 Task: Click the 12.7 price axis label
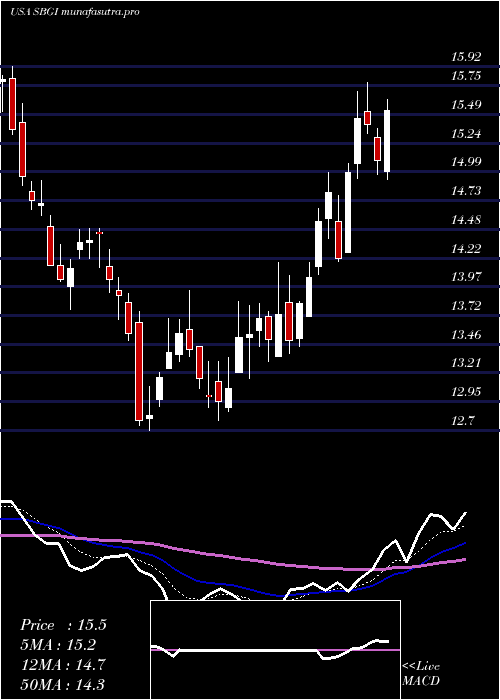coord(463,421)
